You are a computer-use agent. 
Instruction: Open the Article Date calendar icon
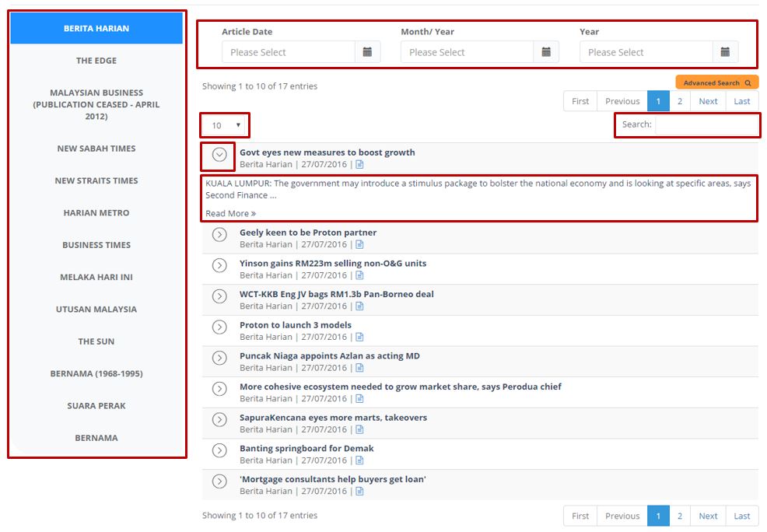point(367,52)
